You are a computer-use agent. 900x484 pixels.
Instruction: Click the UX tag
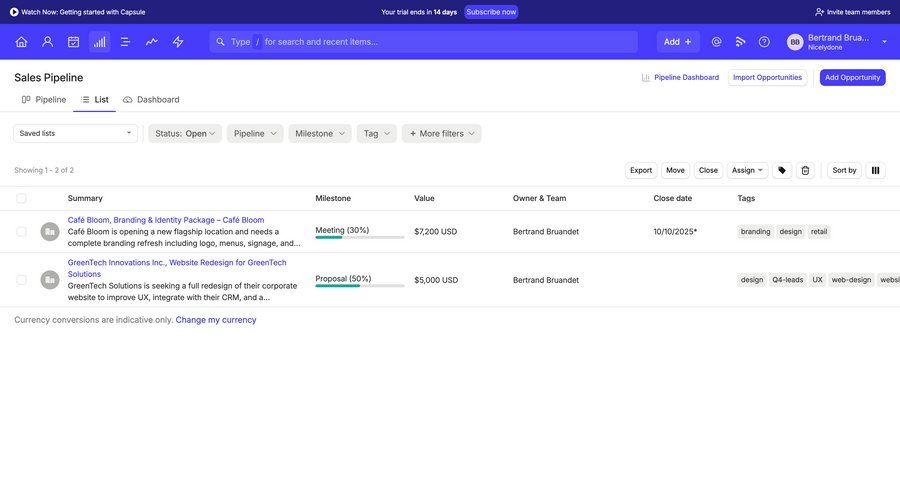pos(817,280)
